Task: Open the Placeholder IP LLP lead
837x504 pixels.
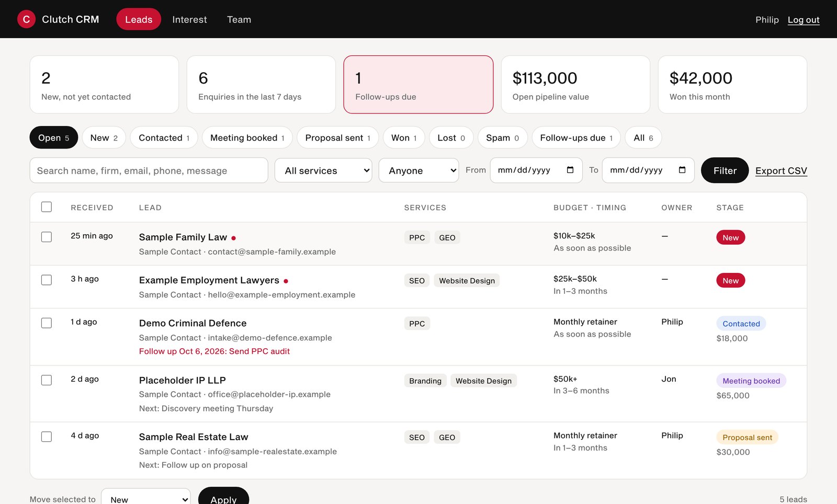Action: [x=183, y=380]
